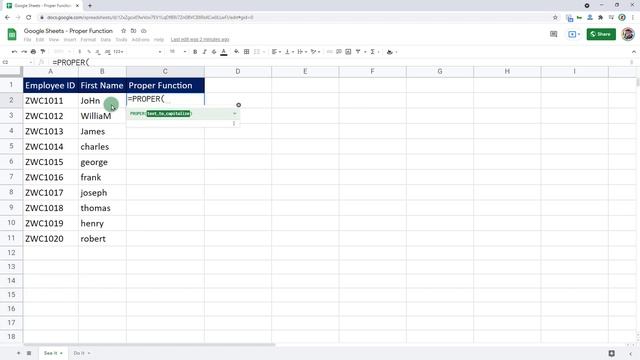Star the document title

coord(123,31)
